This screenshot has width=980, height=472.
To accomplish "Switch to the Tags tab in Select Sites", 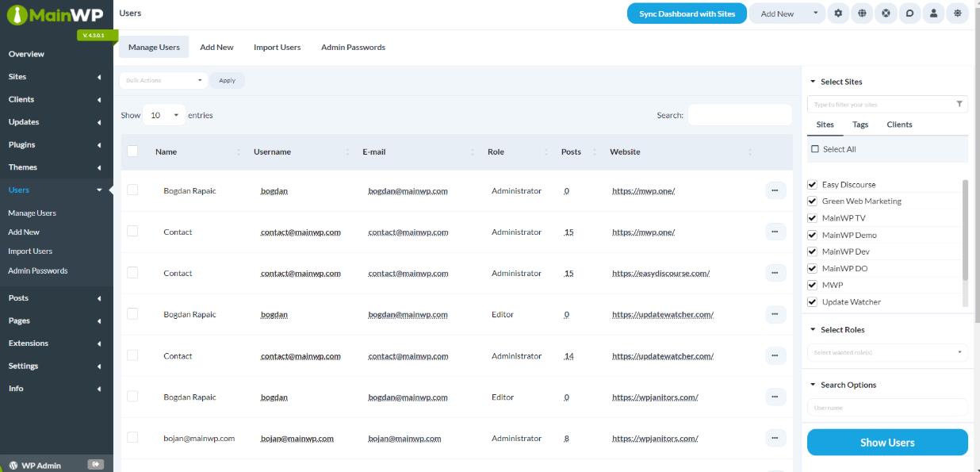I will pyautogui.click(x=860, y=125).
